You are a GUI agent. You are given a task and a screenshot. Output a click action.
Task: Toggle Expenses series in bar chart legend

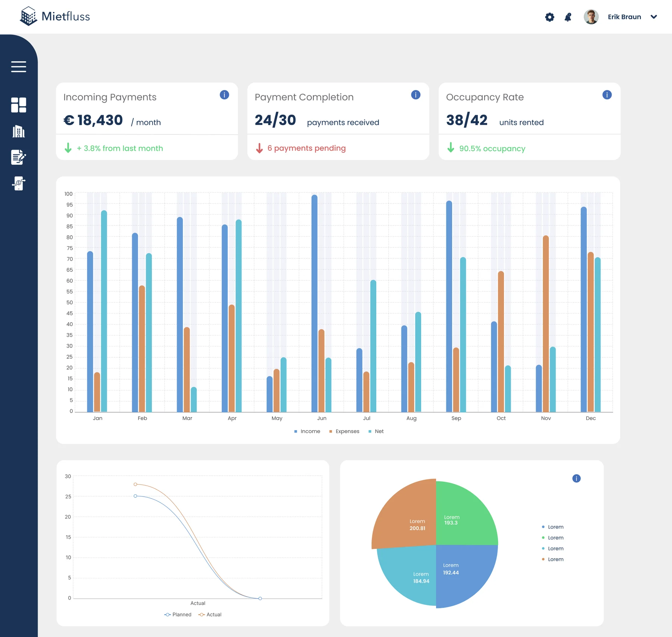click(x=344, y=431)
